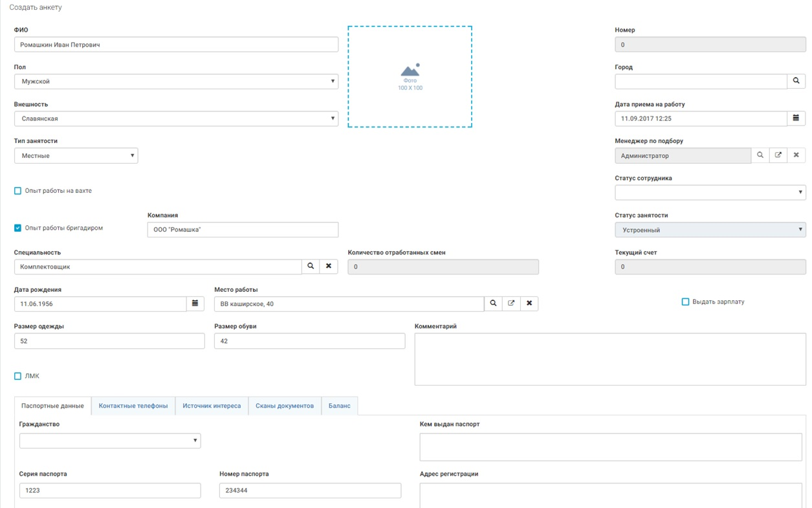
Task: Expand the Гражданство dropdown list
Action: click(x=110, y=441)
